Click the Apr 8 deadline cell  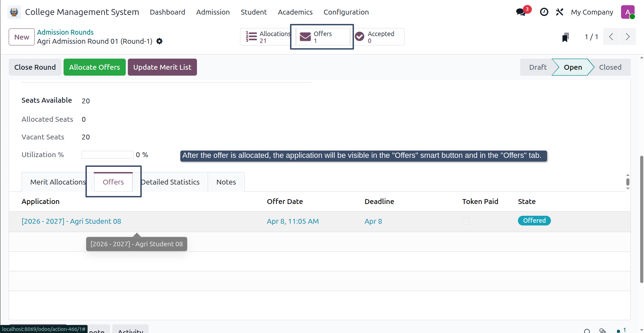pyautogui.click(x=373, y=221)
